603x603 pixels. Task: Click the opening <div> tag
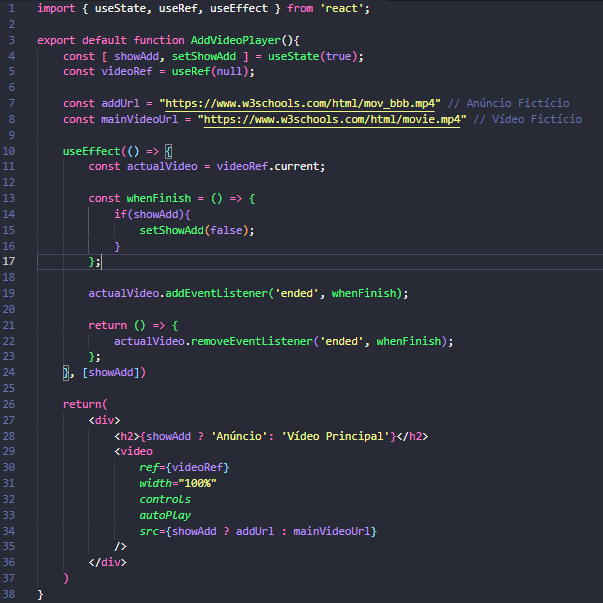pos(105,420)
